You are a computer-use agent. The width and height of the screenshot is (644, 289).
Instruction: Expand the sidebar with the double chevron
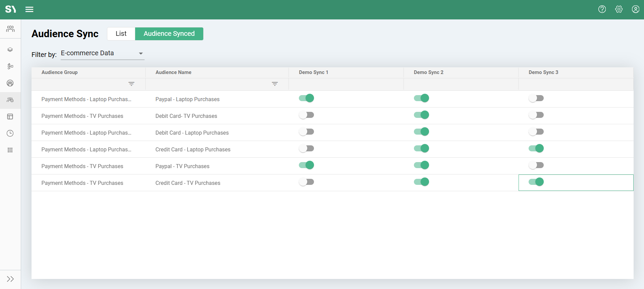point(10,279)
